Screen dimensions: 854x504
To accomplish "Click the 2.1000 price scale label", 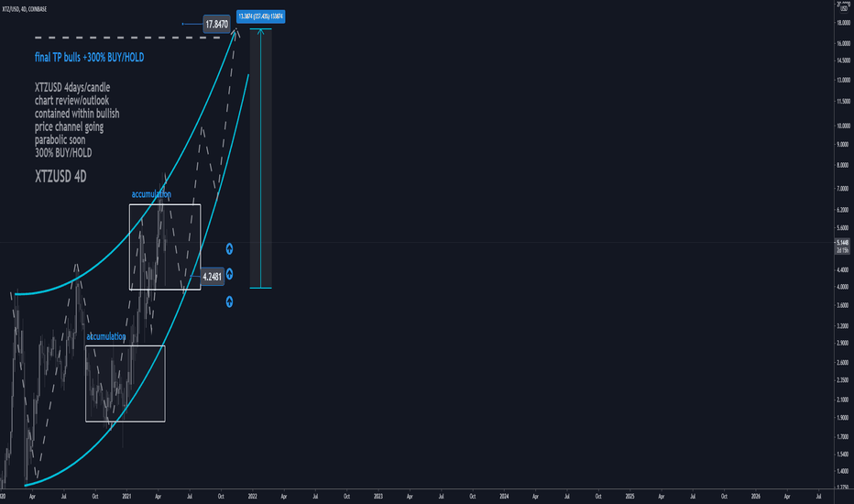I will pyautogui.click(x=843, y=400).
